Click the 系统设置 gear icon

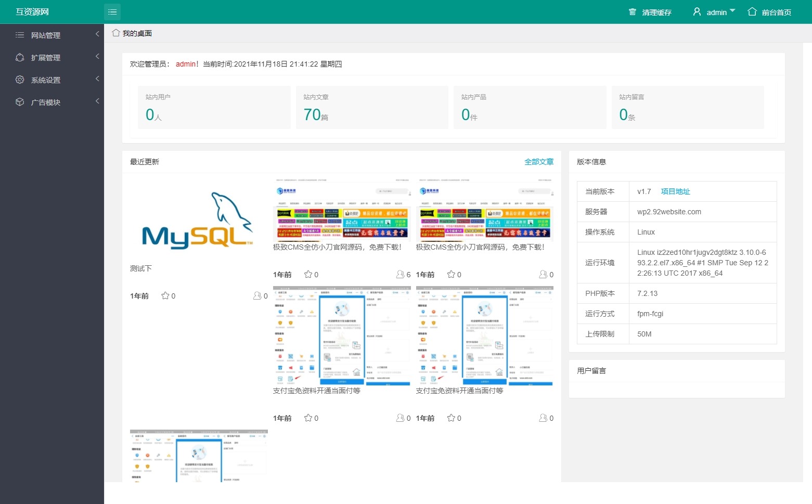point(20,80)
